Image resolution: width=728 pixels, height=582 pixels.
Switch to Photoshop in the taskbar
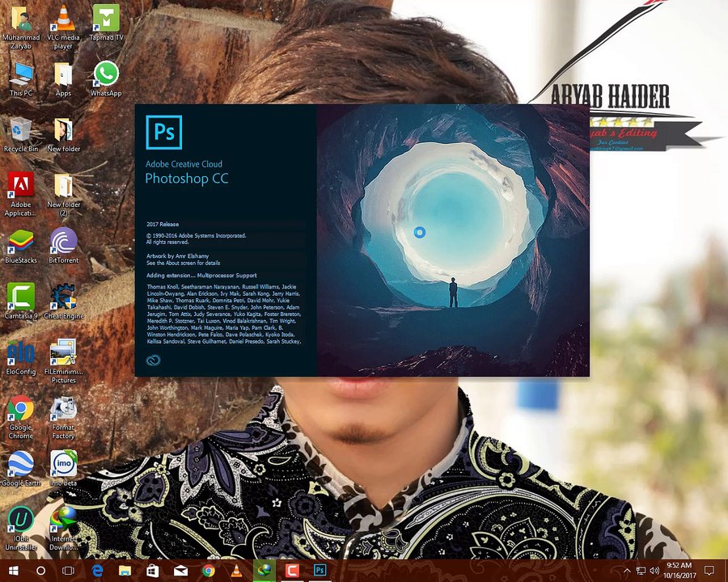click(320, 571)
